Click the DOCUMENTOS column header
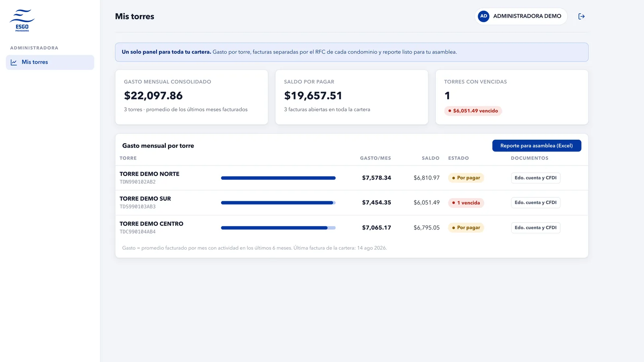The image size is (644, 362). coord(530,158)
